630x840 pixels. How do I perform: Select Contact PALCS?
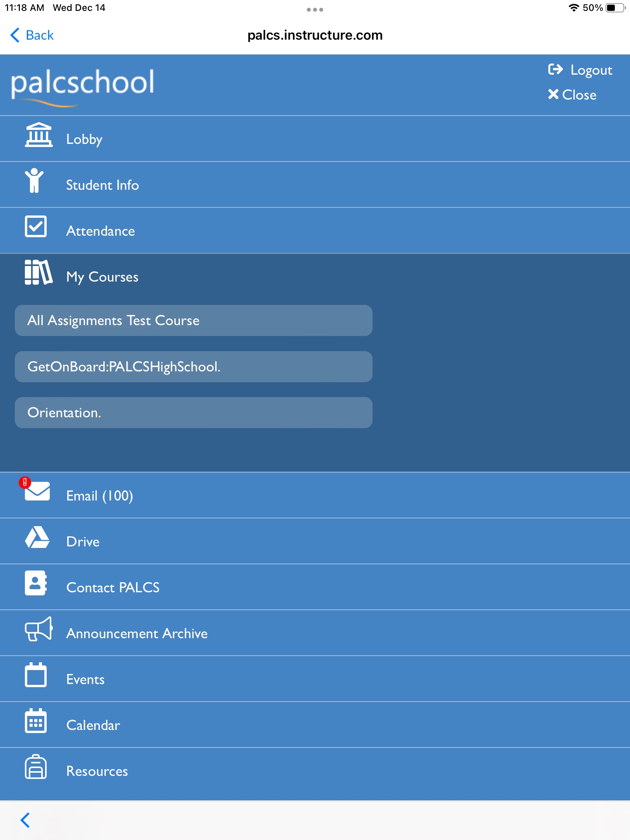(x=315, y=587)
